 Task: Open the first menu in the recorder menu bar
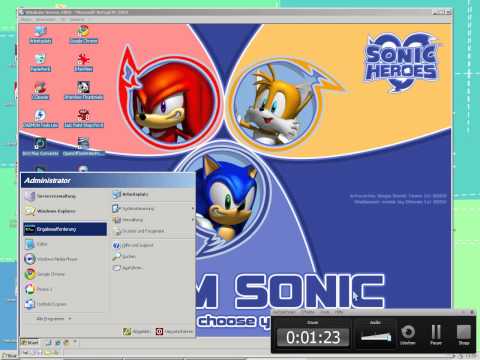[x=285, y=312]
